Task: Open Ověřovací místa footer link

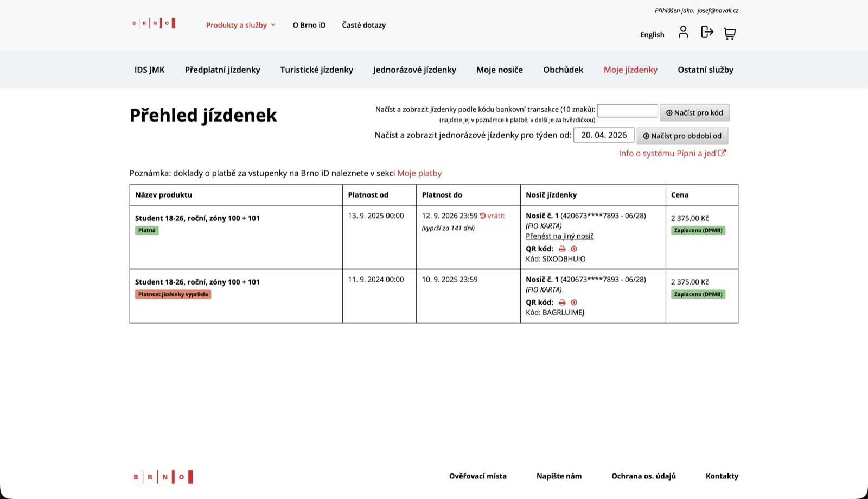Action: pyautogui.click(x=478, y=476)
